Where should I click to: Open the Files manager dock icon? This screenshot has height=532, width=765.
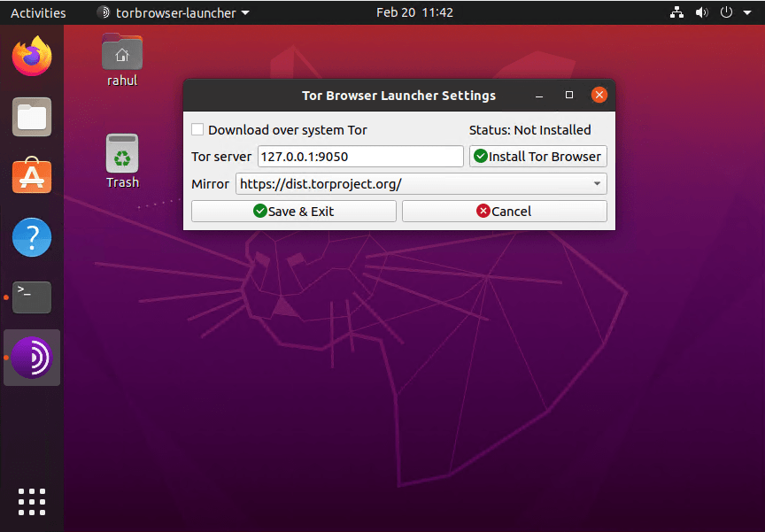(x=32, y=117)
